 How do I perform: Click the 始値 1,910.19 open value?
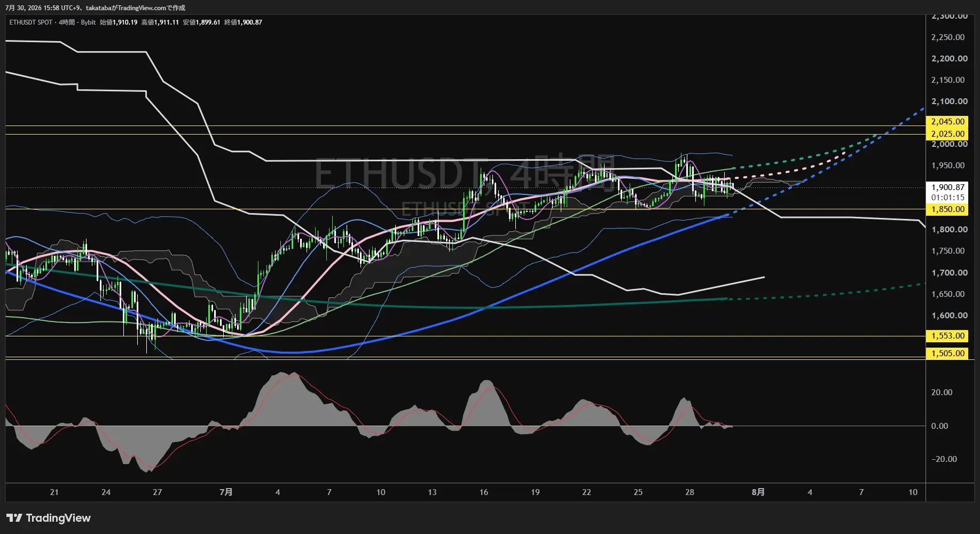click(x=119, y=22)
